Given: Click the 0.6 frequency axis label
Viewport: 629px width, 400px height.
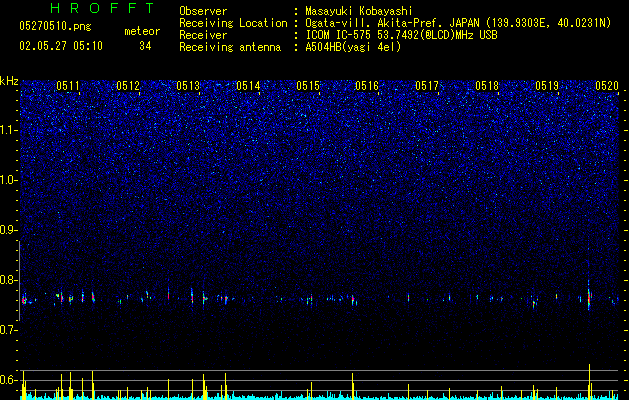Looking at the screenshot, I should point(9,380).
